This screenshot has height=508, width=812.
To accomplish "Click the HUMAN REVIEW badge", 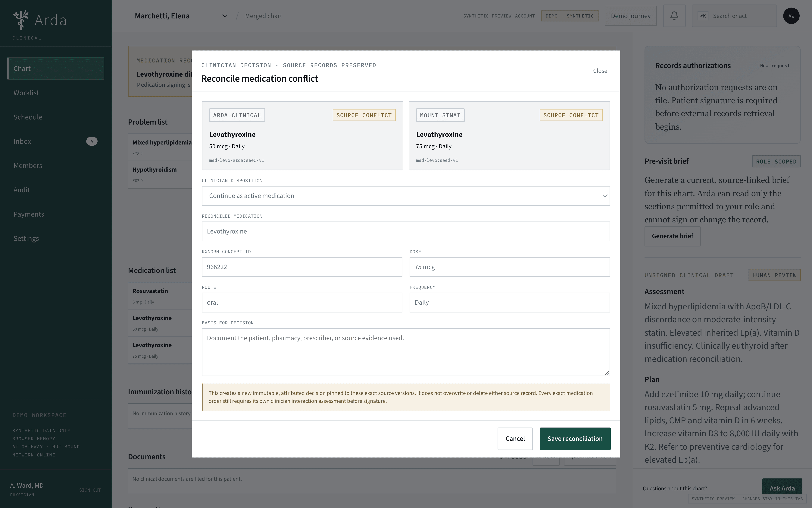I will coord(774,275).
